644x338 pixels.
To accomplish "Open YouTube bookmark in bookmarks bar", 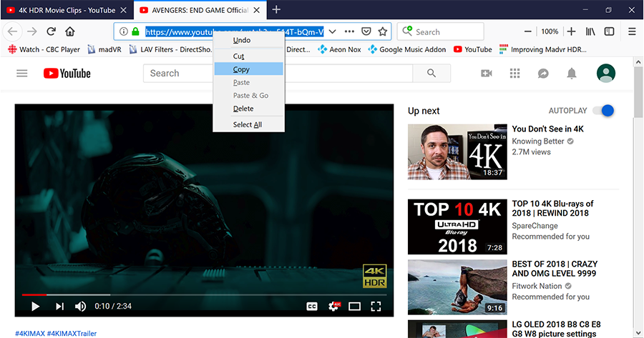I will click(x=472, y=49).
